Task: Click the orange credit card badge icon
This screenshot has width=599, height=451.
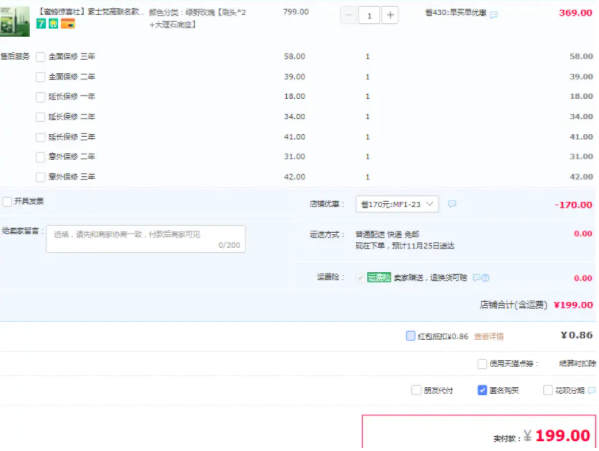Action: point(68,24)
